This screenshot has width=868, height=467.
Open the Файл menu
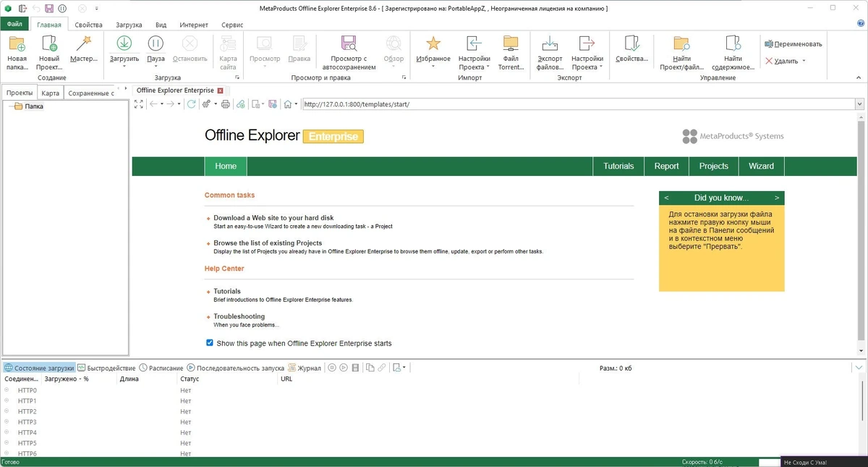click(x=14, y=24)
